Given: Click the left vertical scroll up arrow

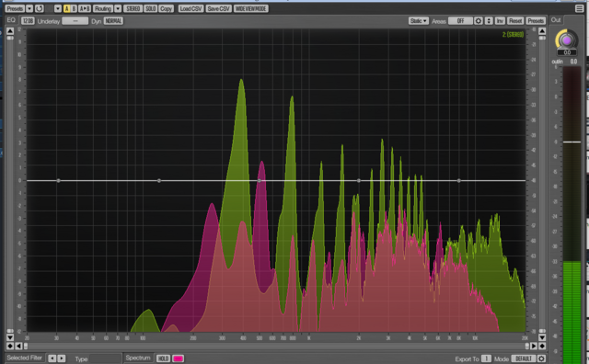Looking at the screenshot, I should click(x=10, y=30).
